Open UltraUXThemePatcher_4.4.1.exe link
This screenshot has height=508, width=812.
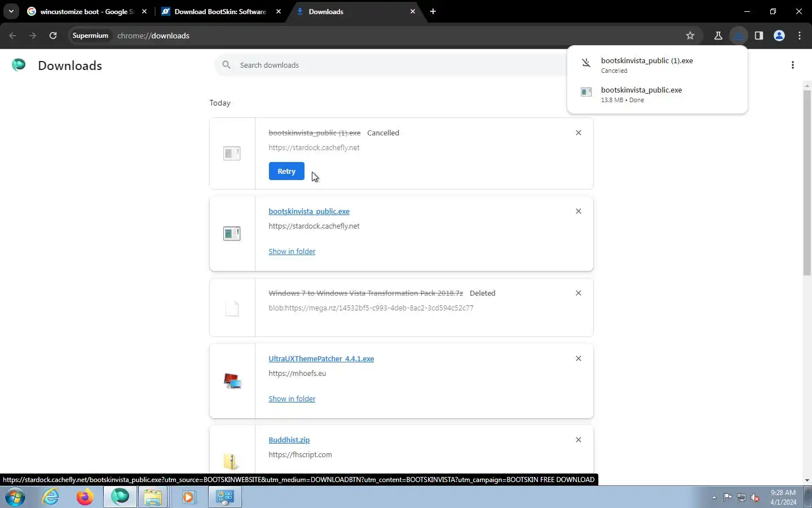click(x=321, y=358)
